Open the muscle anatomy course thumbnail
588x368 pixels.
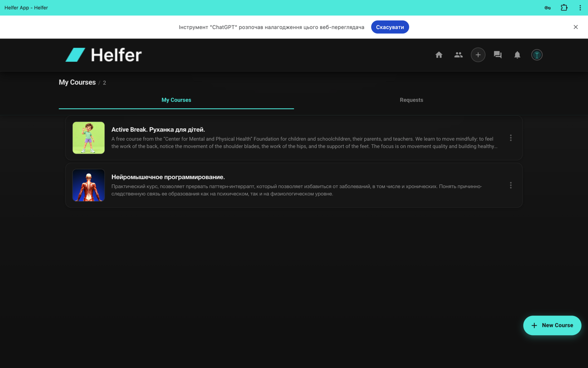[x=89, y=185]
